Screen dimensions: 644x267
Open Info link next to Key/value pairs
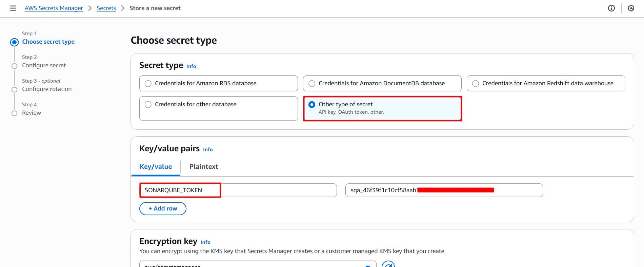coord(208,150)
